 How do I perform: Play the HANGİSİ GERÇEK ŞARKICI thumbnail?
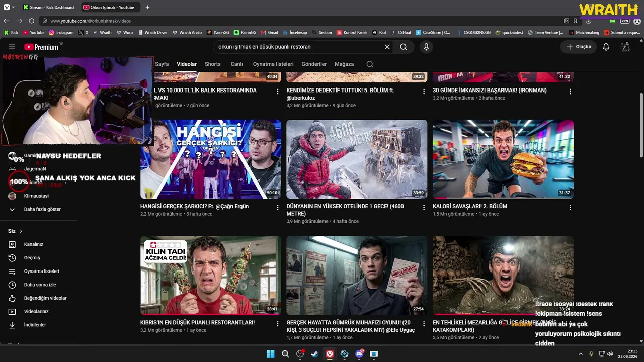(x=211, y=159)
